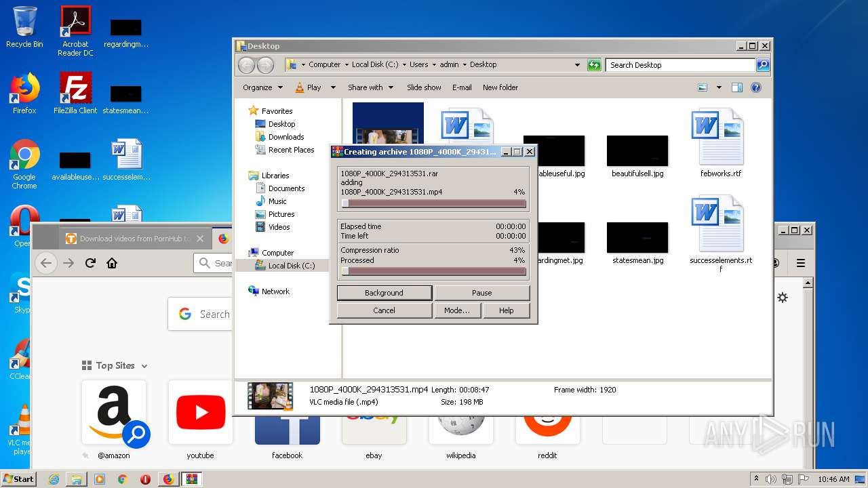This screenshot has width=868, height=488.
Task: Open FileZilla Client desktop shortcut
Action: [75, 93]
